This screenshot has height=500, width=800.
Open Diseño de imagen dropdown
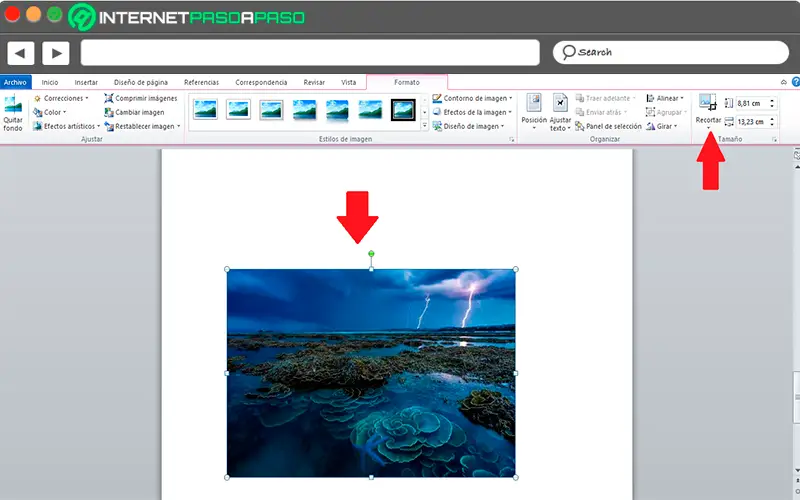(x=468, y=126)
